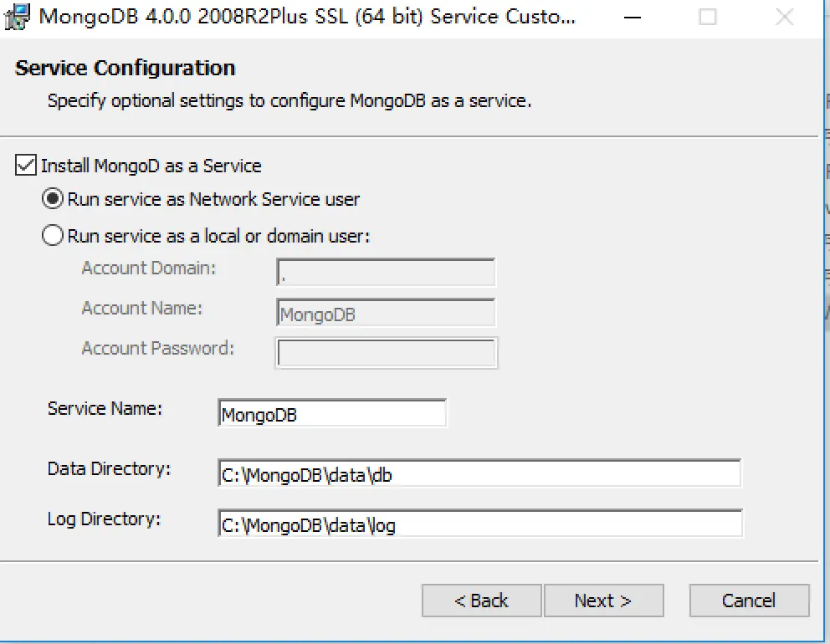830x644 pixels.
Task: Click the 'Log Directory:' label
Action: pyautogui.click(x=105, y=519)
